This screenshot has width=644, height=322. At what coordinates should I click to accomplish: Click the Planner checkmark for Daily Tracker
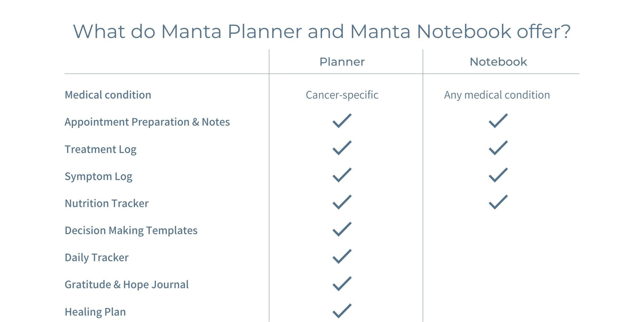pyautogui.click(x=342, y=256)
